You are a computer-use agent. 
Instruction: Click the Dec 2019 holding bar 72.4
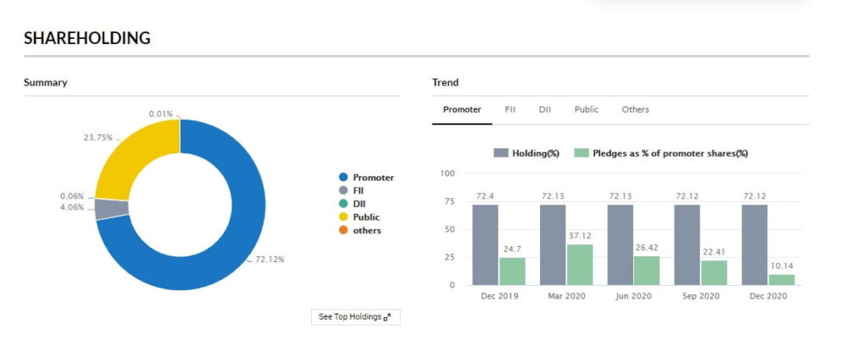486,244
